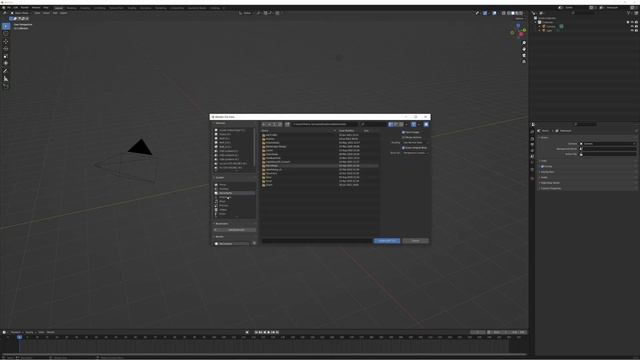Toggle the Gravity checkbox in Scene properties
Image resolution: width=640 pixels, height=360 pixels.
(x=542, y=167)
